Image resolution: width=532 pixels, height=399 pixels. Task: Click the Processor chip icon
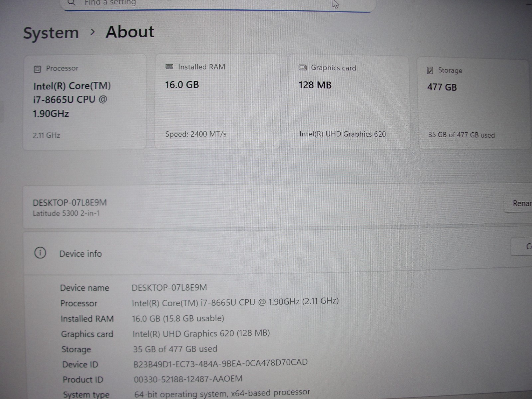pos(37,69)
